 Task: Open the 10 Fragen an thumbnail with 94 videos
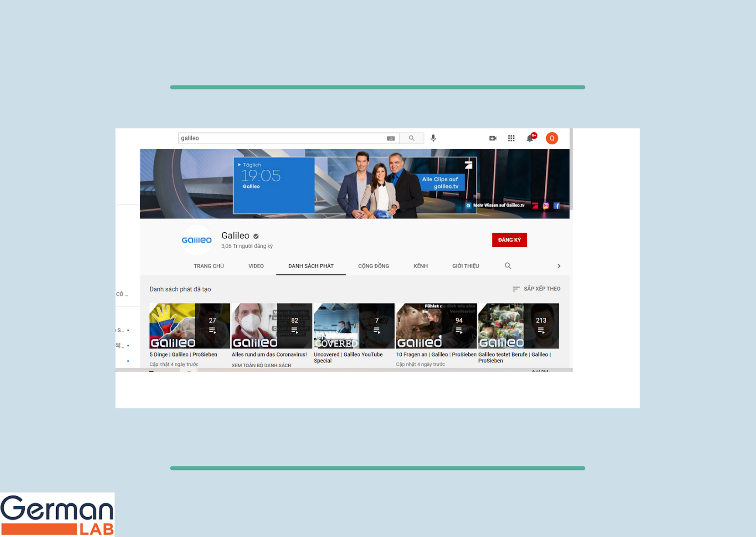[436, 326]
